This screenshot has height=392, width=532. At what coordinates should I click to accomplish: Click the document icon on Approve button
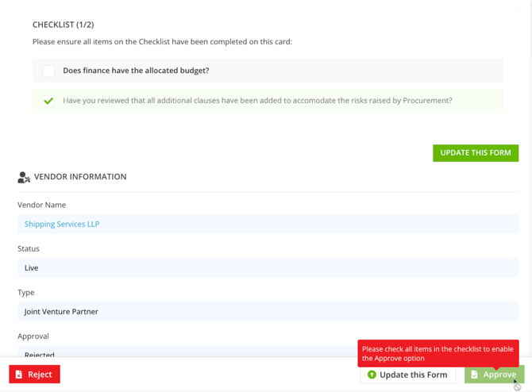click(475, 375)
